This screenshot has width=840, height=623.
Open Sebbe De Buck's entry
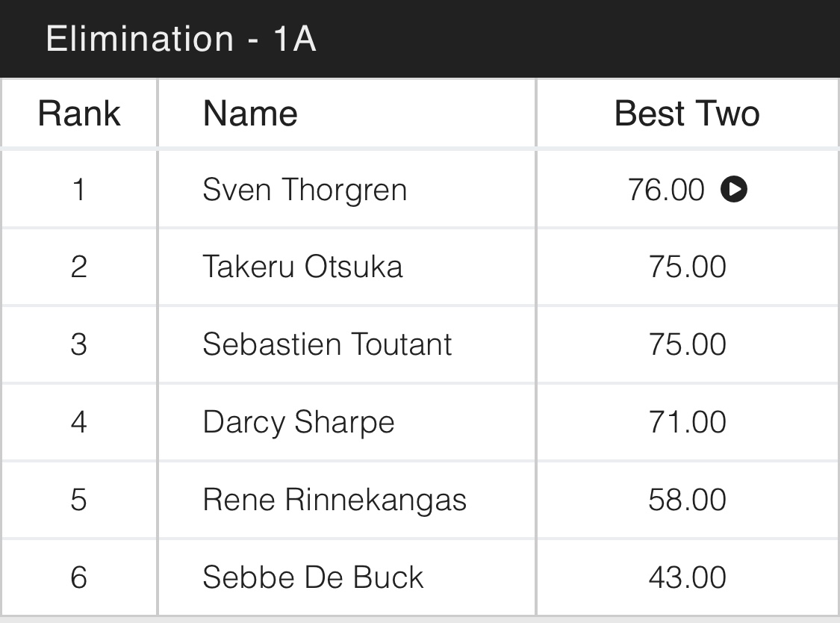click(313, 577)
